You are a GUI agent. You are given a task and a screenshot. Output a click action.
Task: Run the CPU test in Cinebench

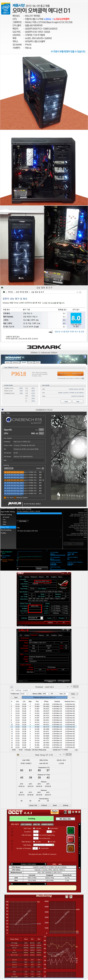pos(41,433)
